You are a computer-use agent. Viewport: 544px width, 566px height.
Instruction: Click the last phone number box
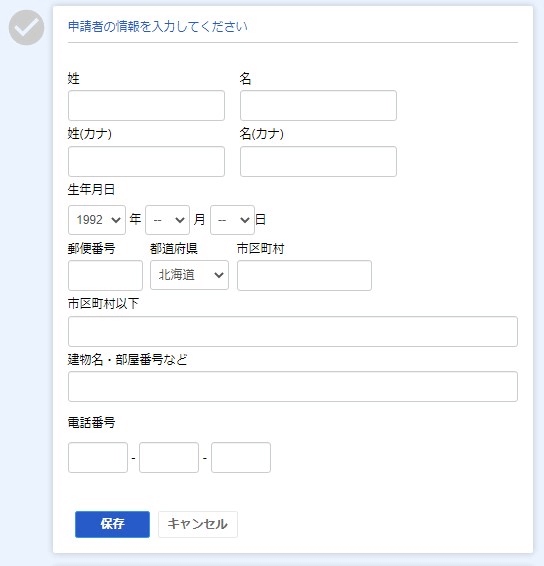click(x=241, y=457)
